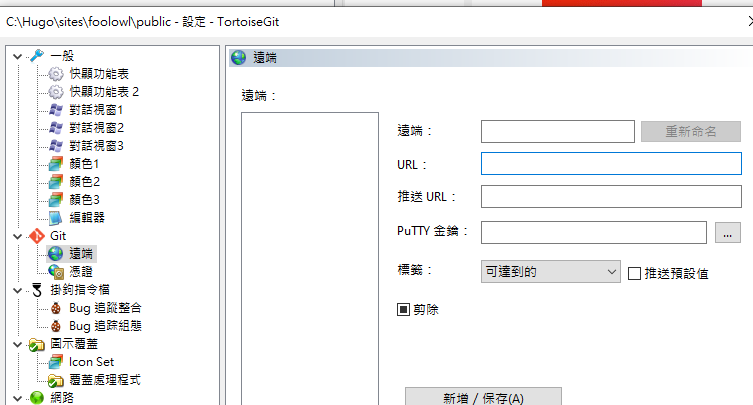
Task: Click into the PuTTY 金鑰 field
Action: 594,233
